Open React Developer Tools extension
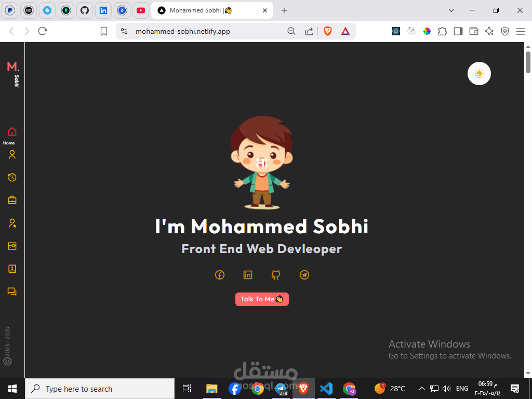The image size is (532, 399). 395,31
